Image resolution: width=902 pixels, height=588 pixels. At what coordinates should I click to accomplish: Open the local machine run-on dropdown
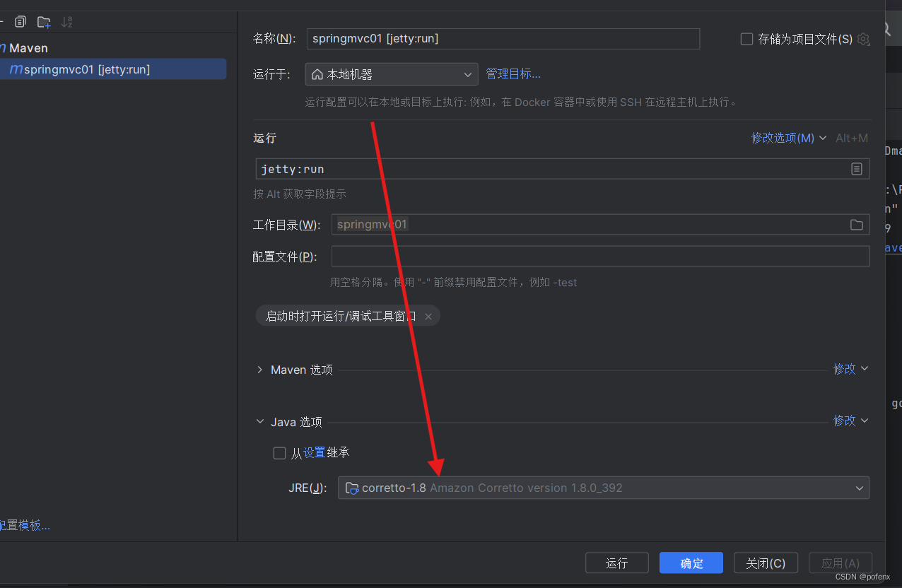(392, 74)
